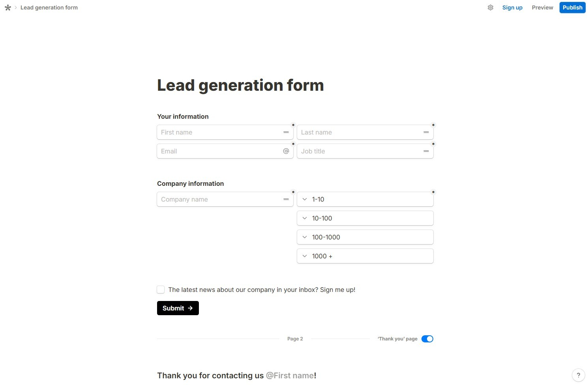Click the short-text icon in Company name field
The height and width of the screenshot is (385, 588).
[x=286, y=199]
